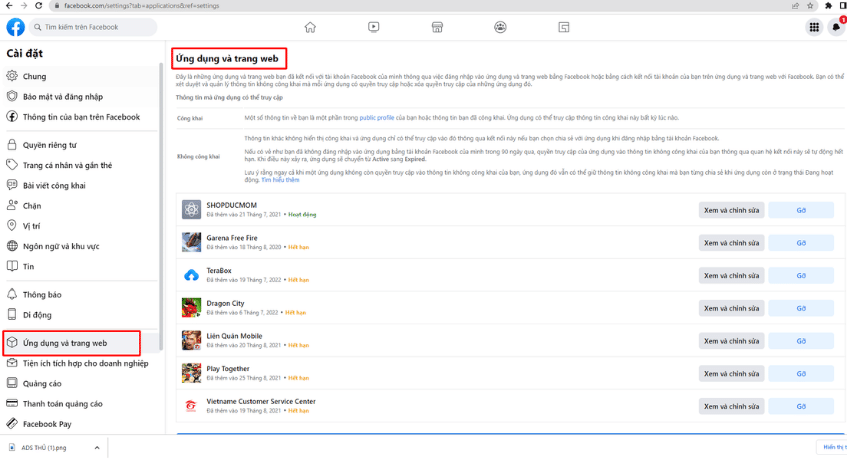Click the Facebook logo icon

point(16,27)
